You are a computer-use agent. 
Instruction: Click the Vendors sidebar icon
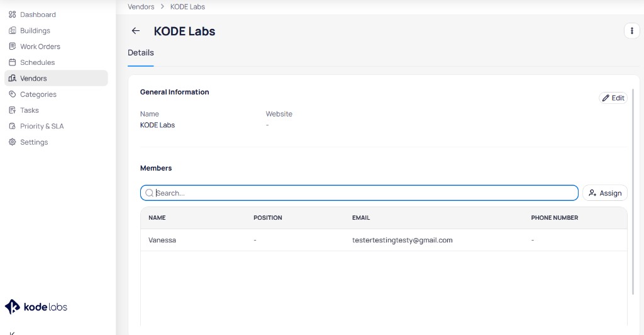click(x=13, y=78)
